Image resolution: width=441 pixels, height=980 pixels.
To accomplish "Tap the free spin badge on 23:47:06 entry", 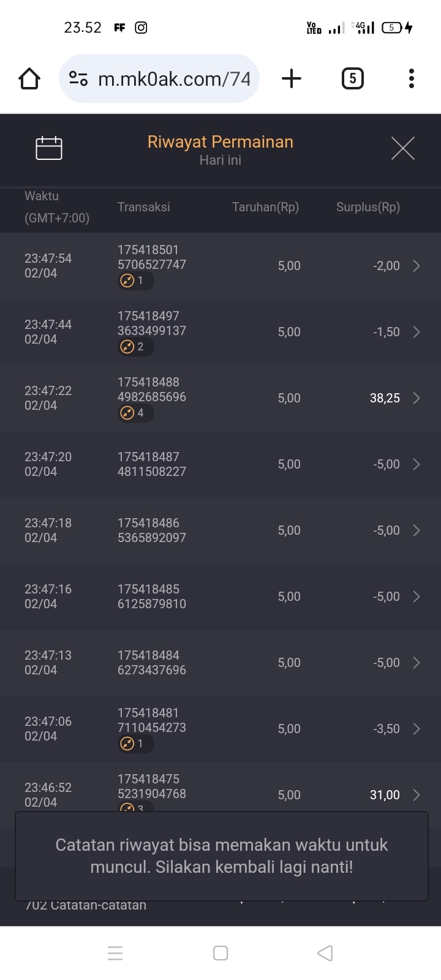I will pos(135,744).
